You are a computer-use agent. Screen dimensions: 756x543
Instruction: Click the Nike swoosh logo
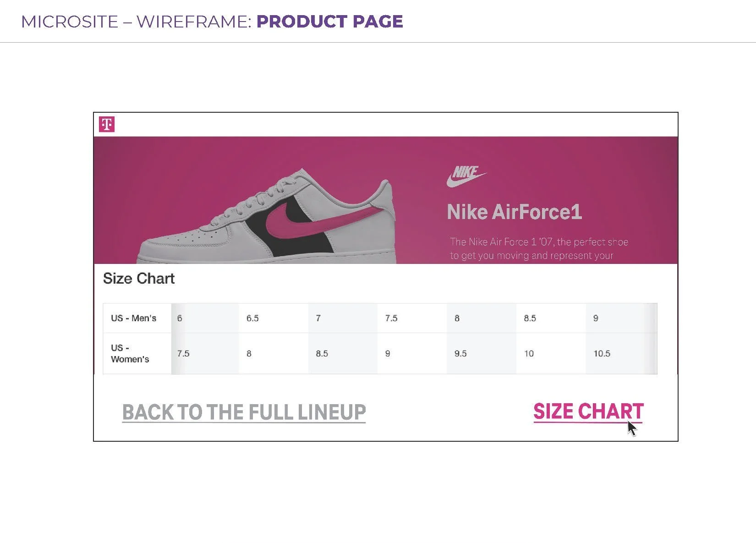point(466,176)
